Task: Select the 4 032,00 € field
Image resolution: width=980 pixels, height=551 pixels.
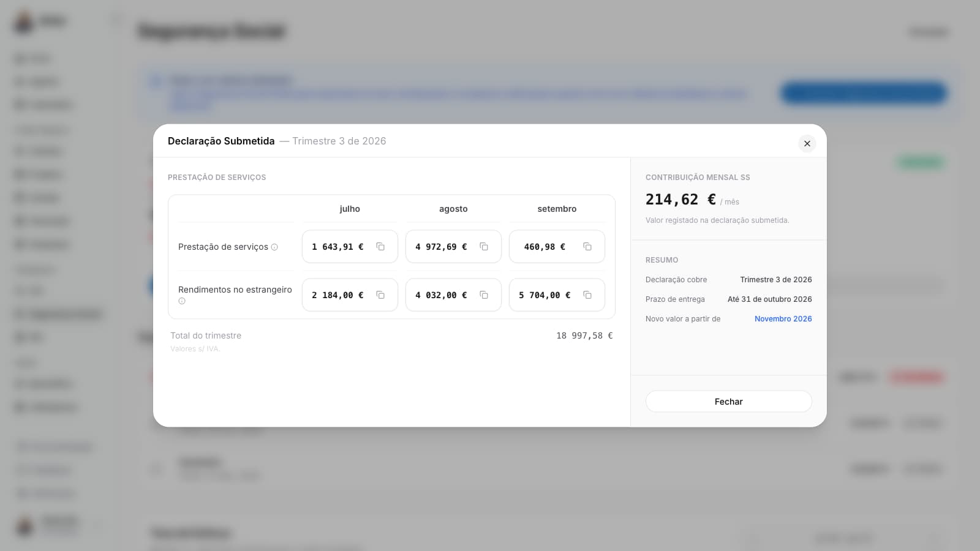Action: tap(453, 295)
